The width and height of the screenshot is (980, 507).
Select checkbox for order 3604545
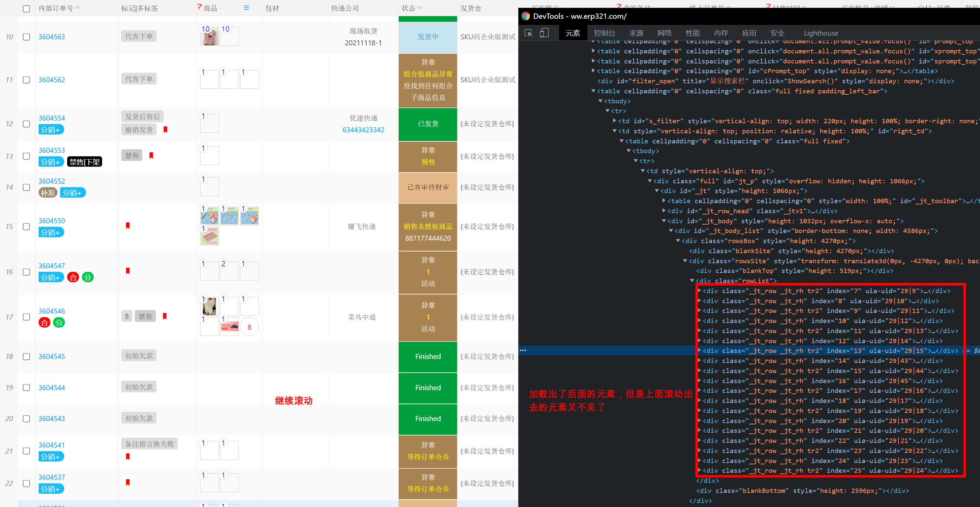[x=26, y=356]
